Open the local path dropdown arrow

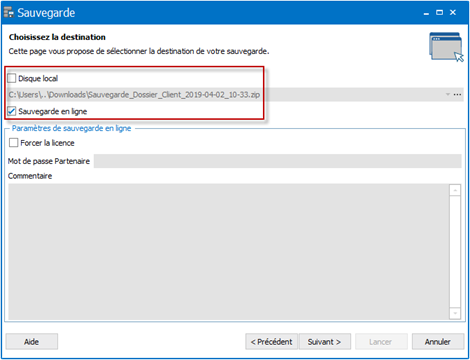(448, 94)
